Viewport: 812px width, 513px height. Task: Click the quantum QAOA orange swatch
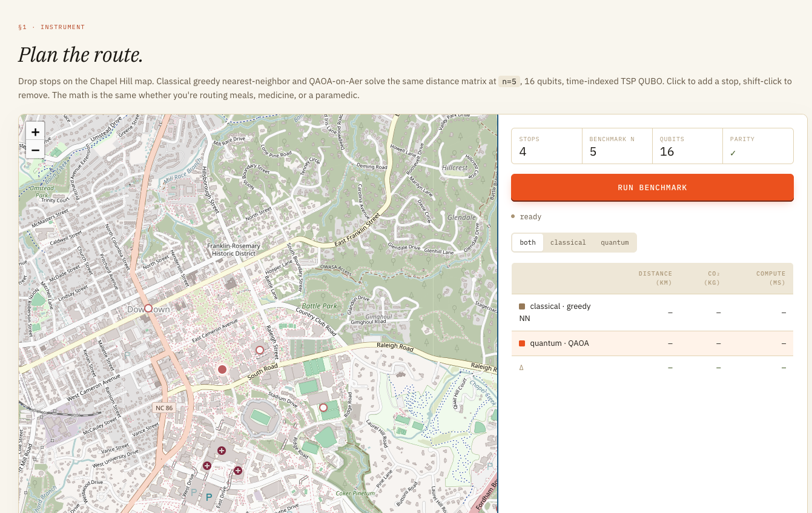[x=522, y=343]
